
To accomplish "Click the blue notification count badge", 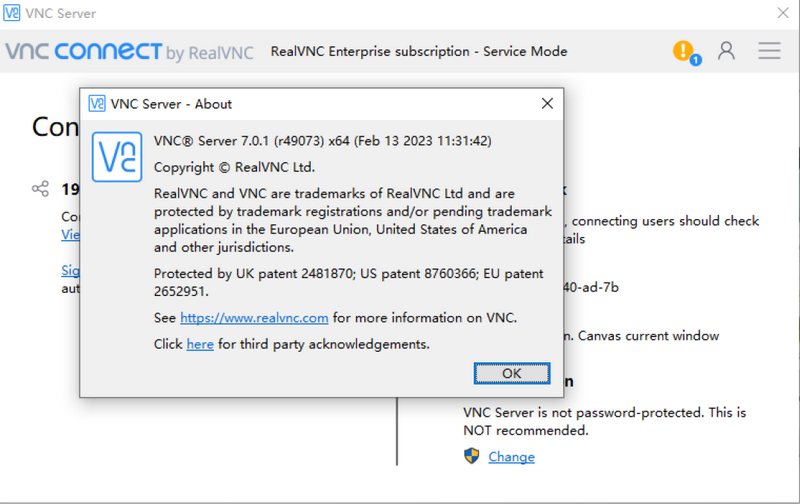I will tap(695, 60).
